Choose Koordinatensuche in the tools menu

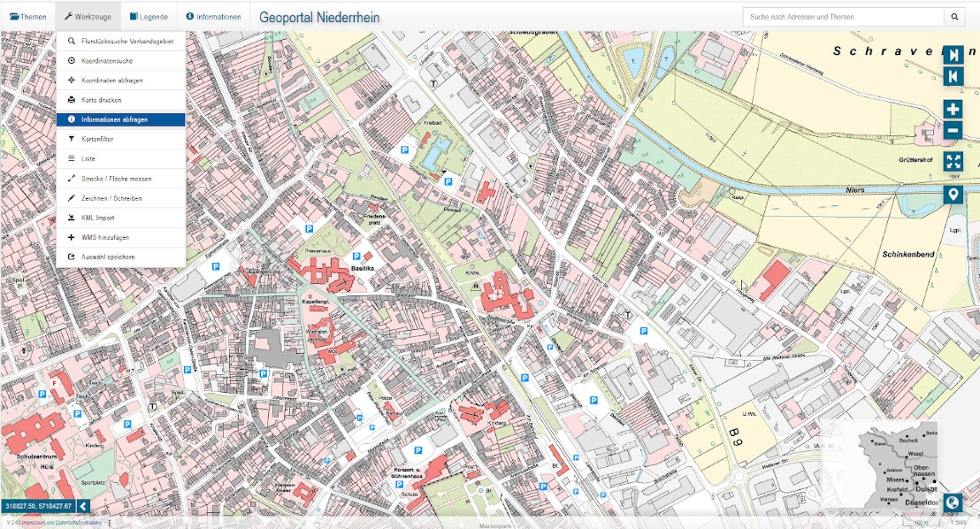click(120, 61)
